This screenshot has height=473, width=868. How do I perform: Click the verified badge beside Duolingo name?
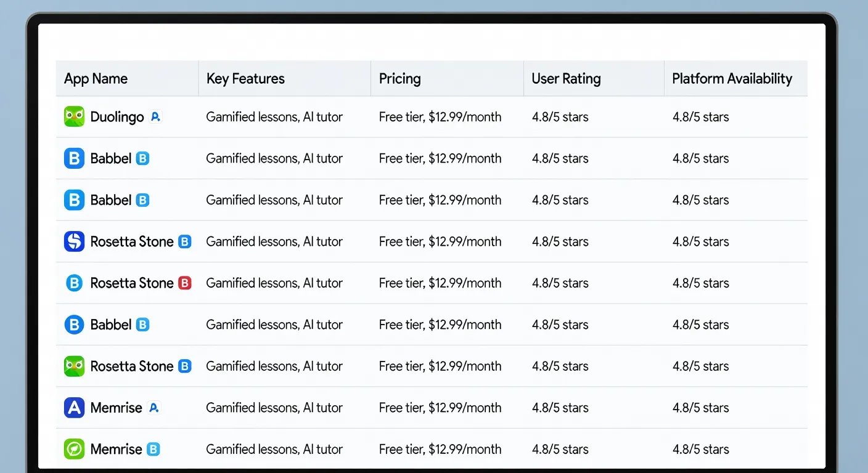click(156, 116)
